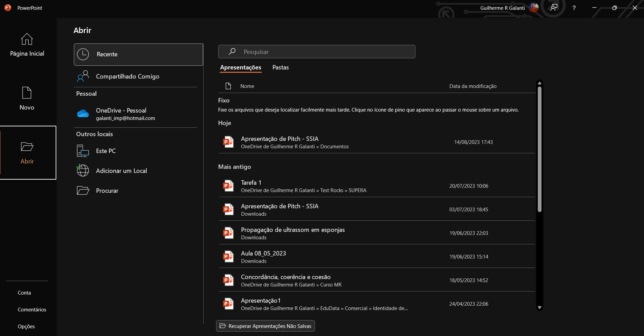
Task: Open the Conta page
Action: (x=24, y=293)
